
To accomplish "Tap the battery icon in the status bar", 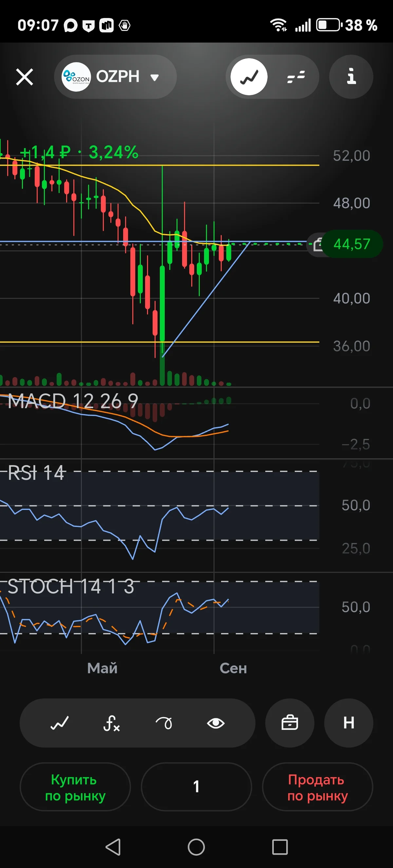I will click(x=329, y=25).
